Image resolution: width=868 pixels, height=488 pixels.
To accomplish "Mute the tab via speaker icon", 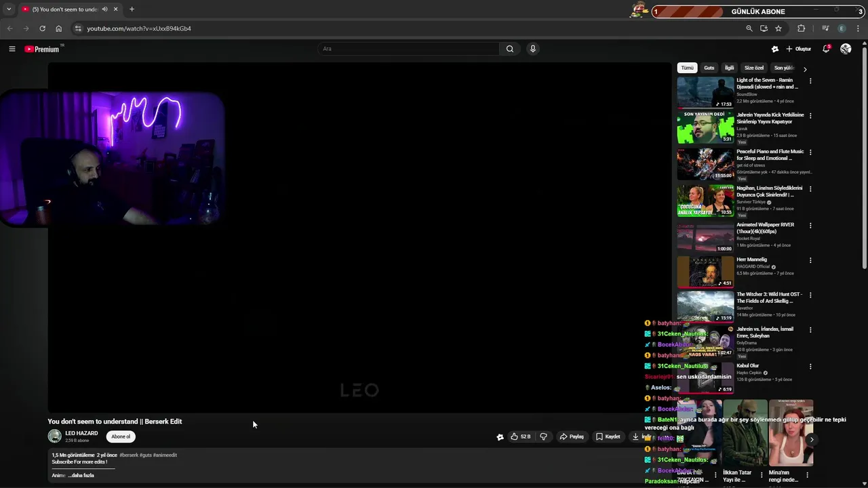I will pyautogui.click(x=104, y=9).
